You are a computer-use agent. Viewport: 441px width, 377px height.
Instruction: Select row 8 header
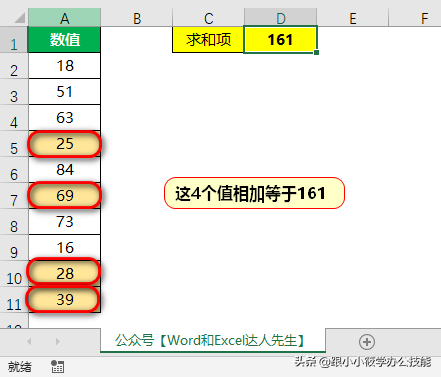coord(14,222)
